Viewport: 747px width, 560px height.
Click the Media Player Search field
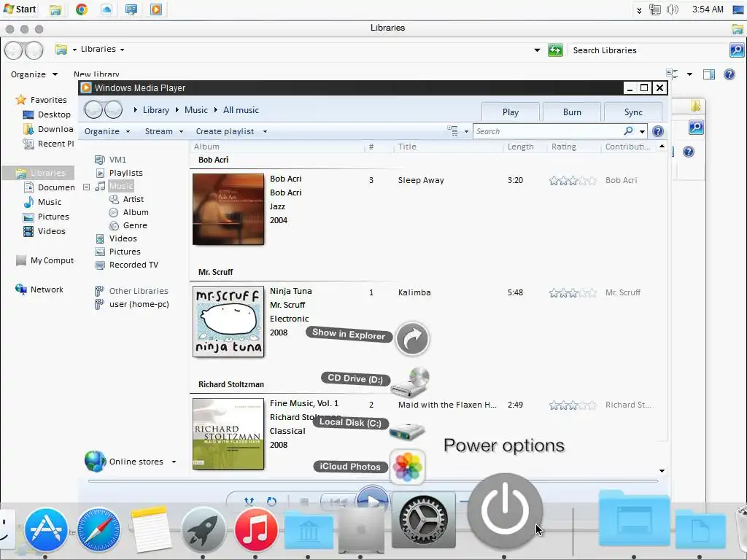548,131
